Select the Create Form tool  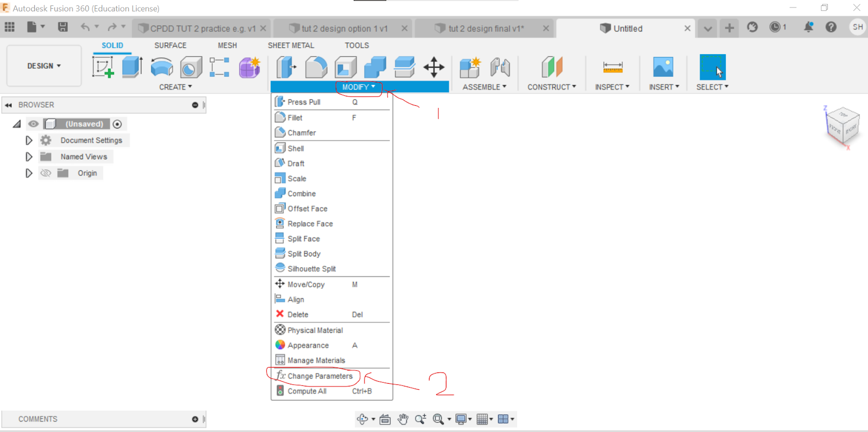pos(250,67)
